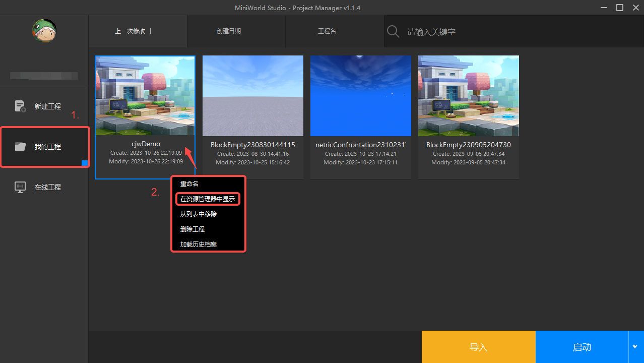Choose 重命名 from the context menu
Image resolution: width=644 pixels, height=363 pixels.
click(x=208, y=184)
